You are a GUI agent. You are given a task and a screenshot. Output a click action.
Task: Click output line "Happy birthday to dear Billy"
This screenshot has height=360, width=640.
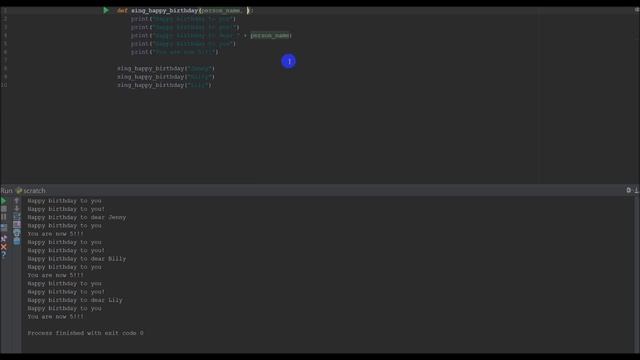(77, 259)
